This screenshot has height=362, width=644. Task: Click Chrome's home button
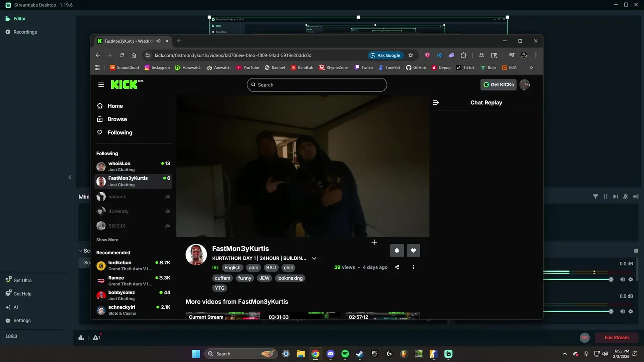click(x=134, y=55)
